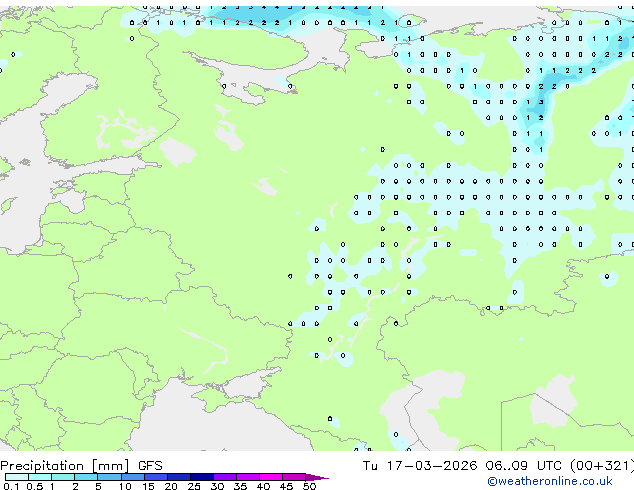Screen dimensions: 634x490
Task: Click the 1–2 mm legend color swatch
Action: (63, 477)
